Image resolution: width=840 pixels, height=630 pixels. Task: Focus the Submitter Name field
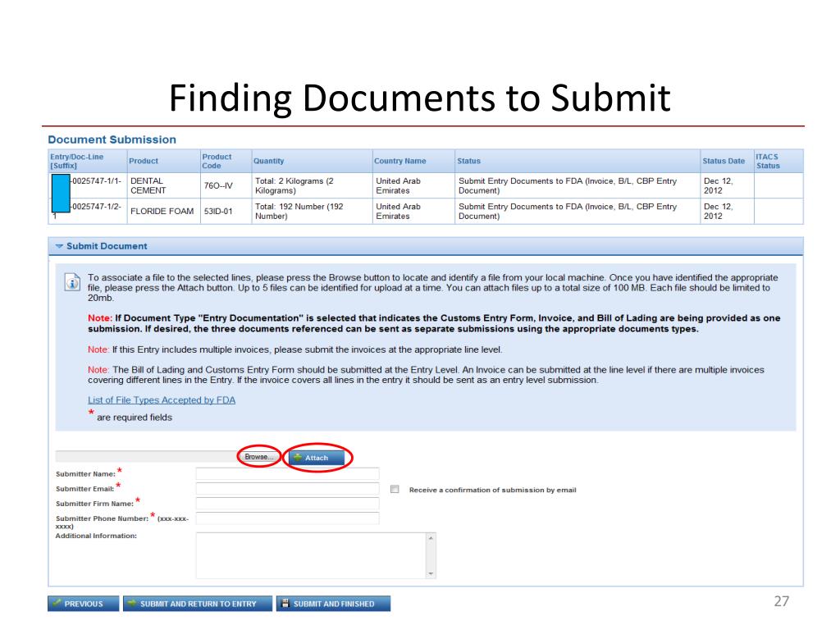[x=288, y=473]
